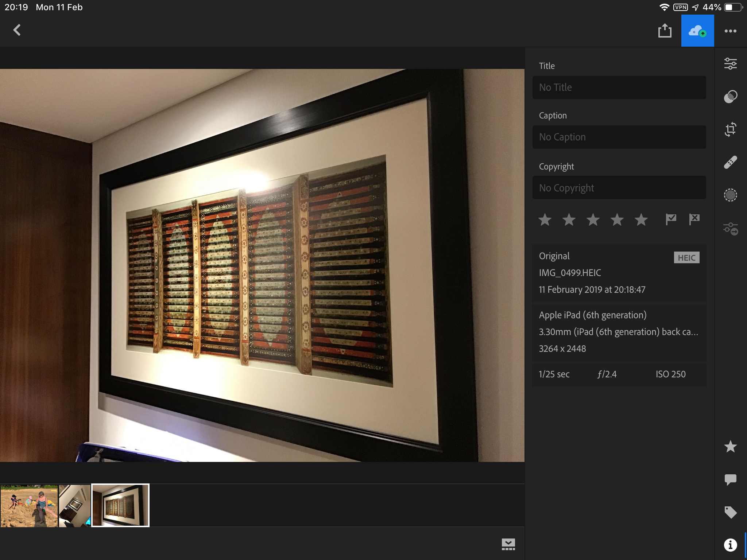Select the beach photo thumbnail in filmstrip
Viewport: 747px width, 560px height.
pyautogui.click(x=29, y=506)
